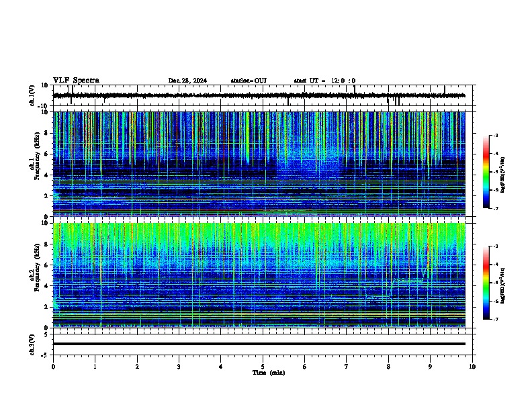Click the ch.1 color bar "log(PSD)" unit label
Screen dimensions: 532x411
tap(503, 175)
